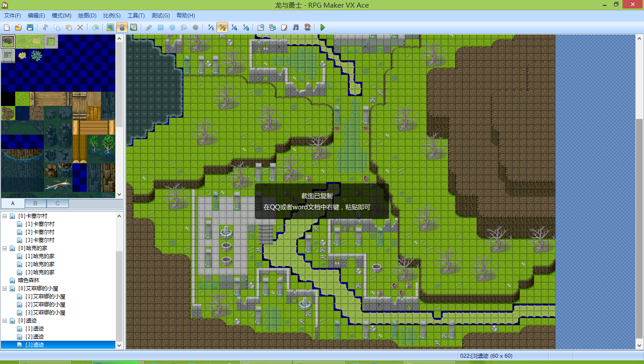The image size is (644, 364).
Task: Open the Character Generator face icon
Action: 307,27
